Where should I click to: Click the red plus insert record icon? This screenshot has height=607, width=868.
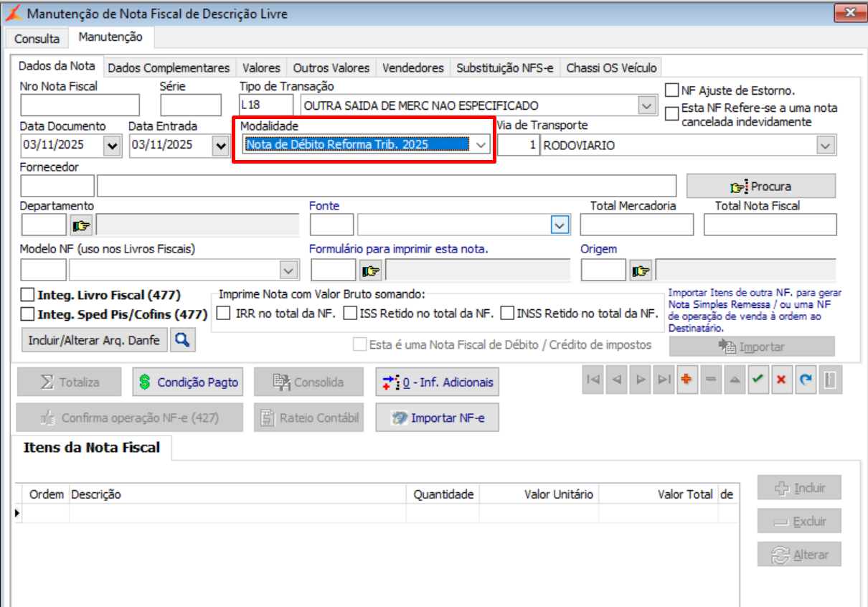687,381
